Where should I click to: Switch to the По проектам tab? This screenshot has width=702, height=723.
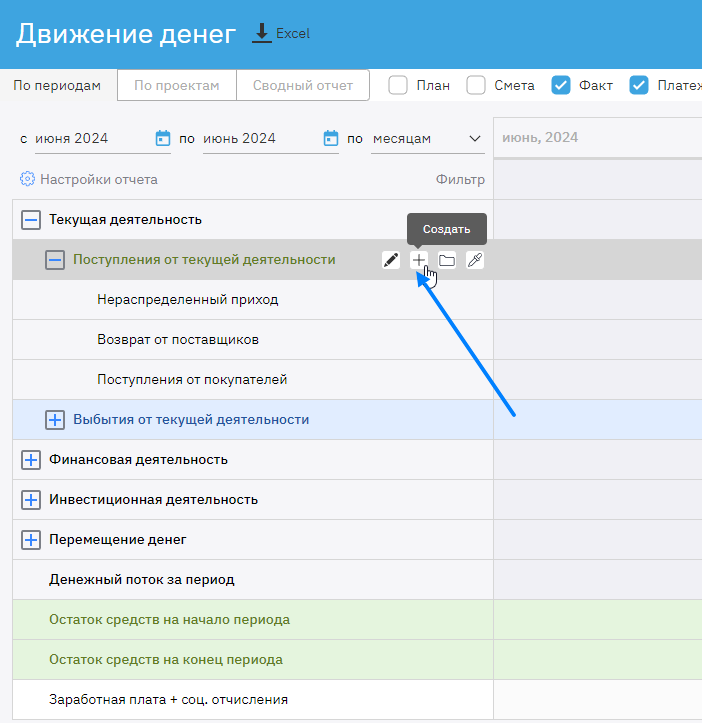pos(176,85)
